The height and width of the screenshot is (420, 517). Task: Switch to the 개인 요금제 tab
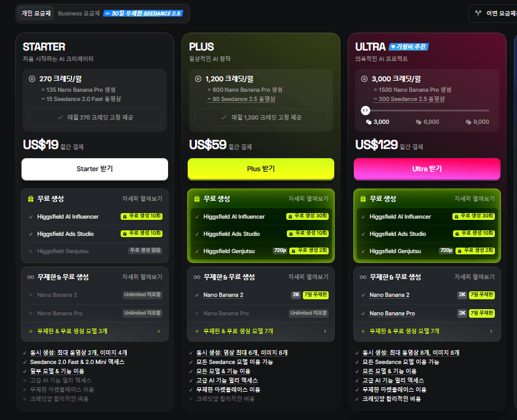pos(36,13)
